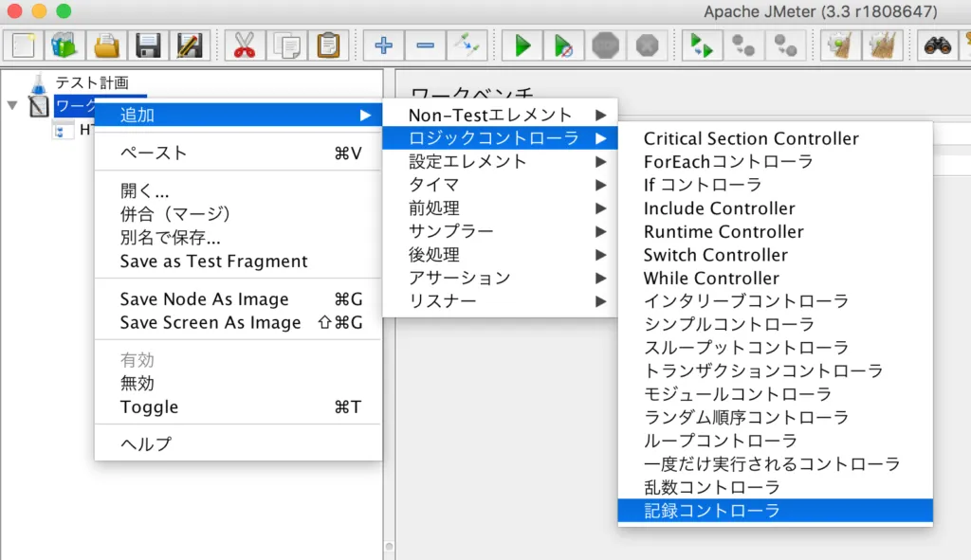
Task: Choose 別名で保存... menu entry
Action: (x=238, y=238)
